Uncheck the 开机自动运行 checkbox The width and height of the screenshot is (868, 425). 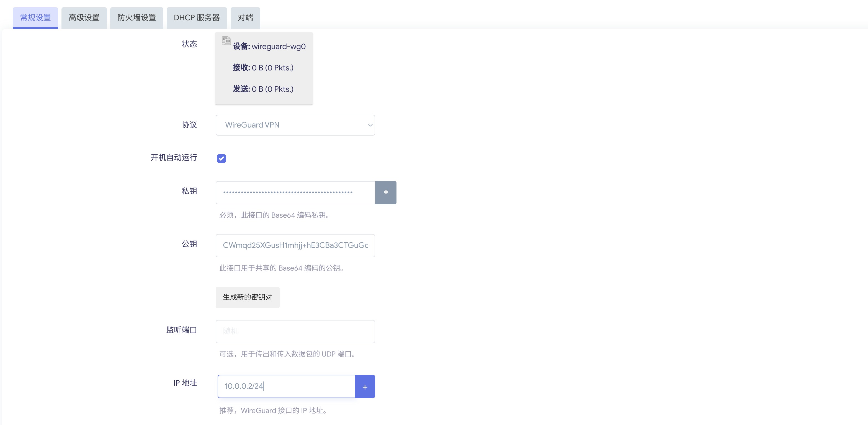coord(221,158)
